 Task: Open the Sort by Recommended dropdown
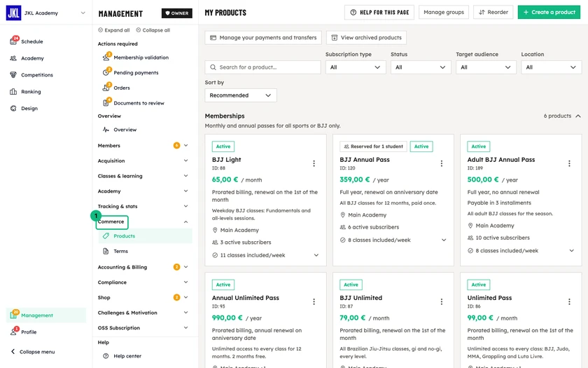tap(241, 95)
